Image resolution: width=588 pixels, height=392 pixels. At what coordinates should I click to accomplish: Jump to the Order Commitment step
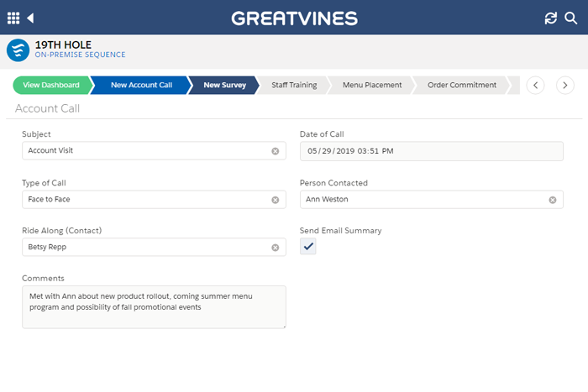pyautogui.click(x=462, y=85)
